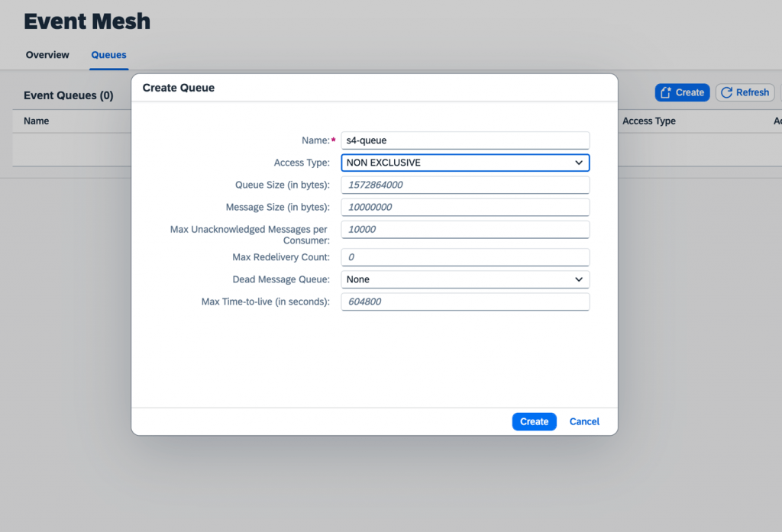Click the None value in Dead Message Queue

[x=358, y=279]
